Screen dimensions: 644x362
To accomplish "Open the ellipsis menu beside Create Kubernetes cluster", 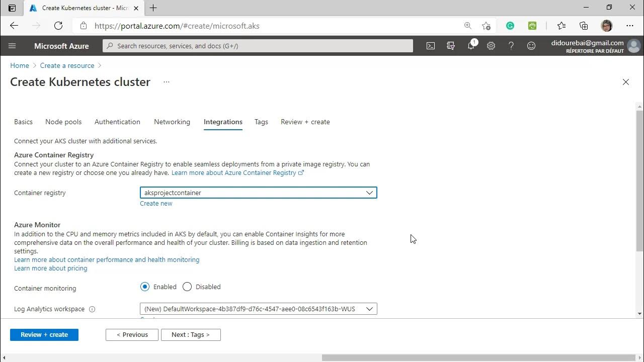I will click(x=167, y=82).
